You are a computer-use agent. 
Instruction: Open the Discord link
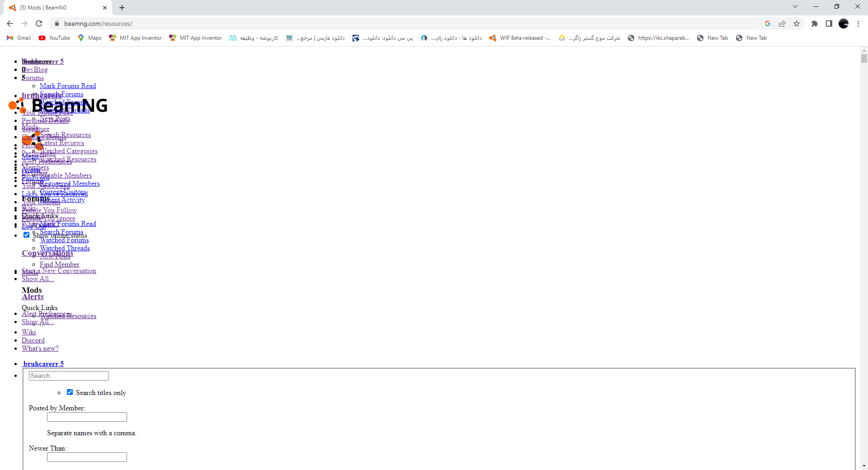click(33, 340)
